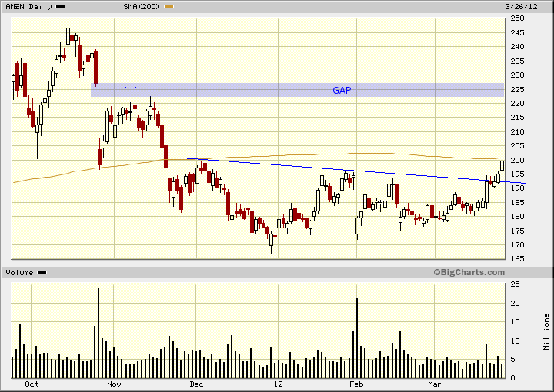Click the SMA(200) legend label
554x392 pixels.
tap(142, 7)
